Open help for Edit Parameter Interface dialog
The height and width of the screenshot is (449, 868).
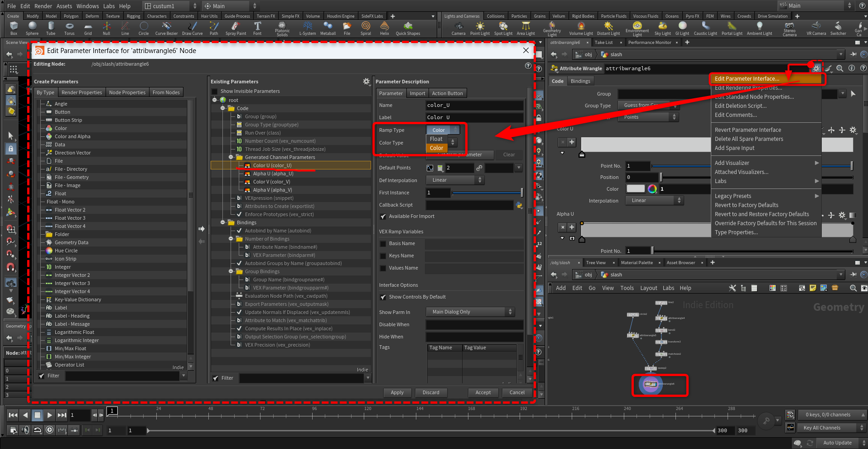point(528,66)
